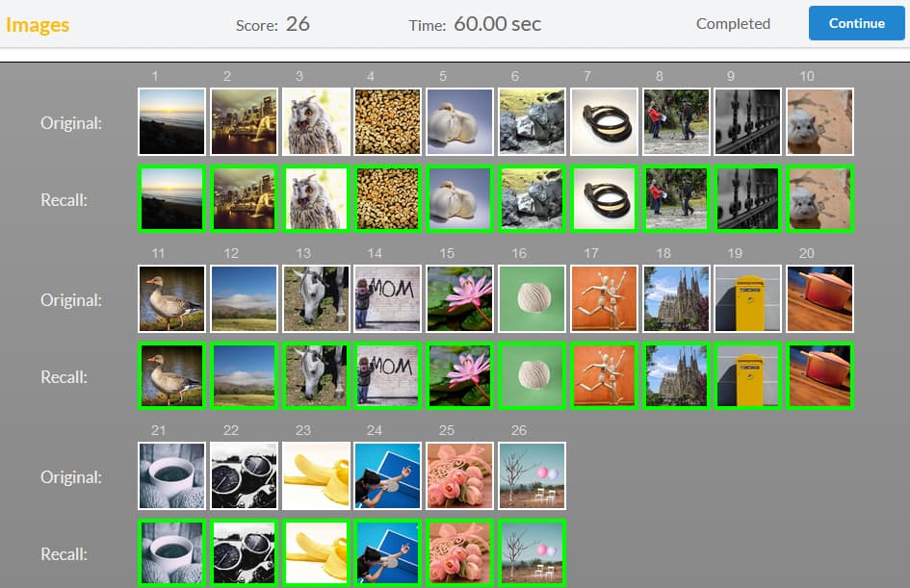
Task: Open the MOM graffiti image in Original row
Action: pos(388,299)
